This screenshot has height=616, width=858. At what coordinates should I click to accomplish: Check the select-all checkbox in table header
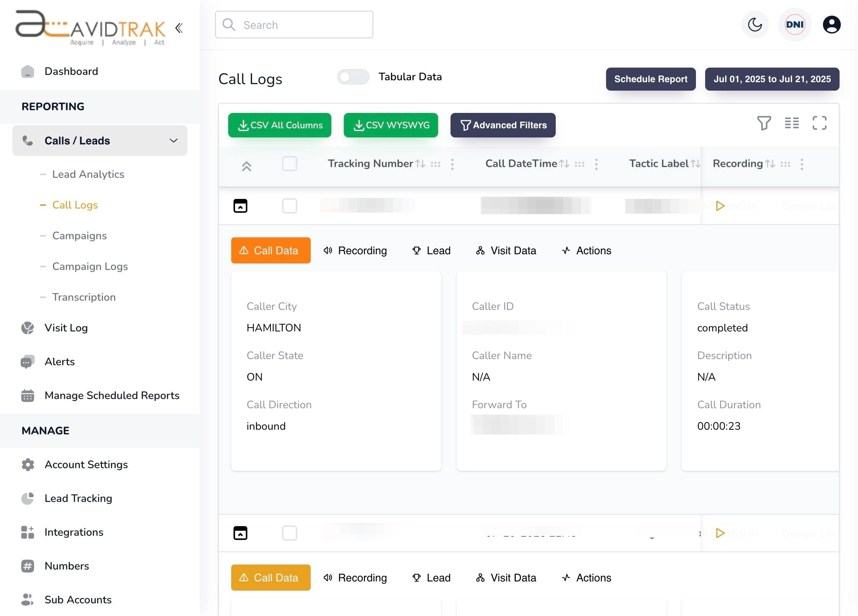[x=290, y=164]
